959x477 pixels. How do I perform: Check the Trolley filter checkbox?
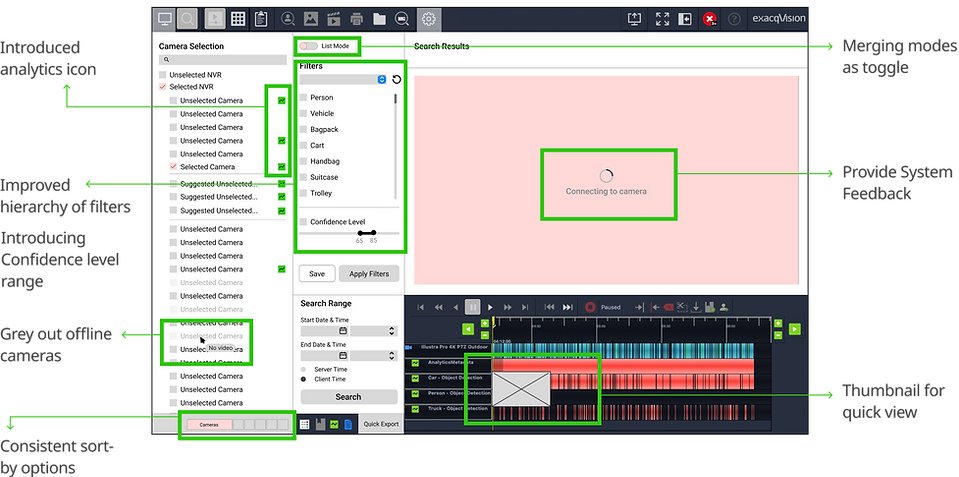click(303, 193)
